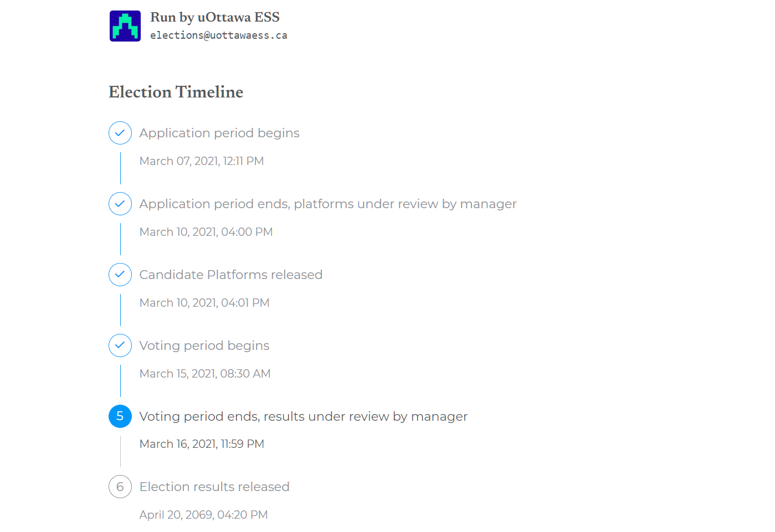Viewport: 775px width, 532px height.
Task: Click the Election results released title
Action: tap(214, 487)
